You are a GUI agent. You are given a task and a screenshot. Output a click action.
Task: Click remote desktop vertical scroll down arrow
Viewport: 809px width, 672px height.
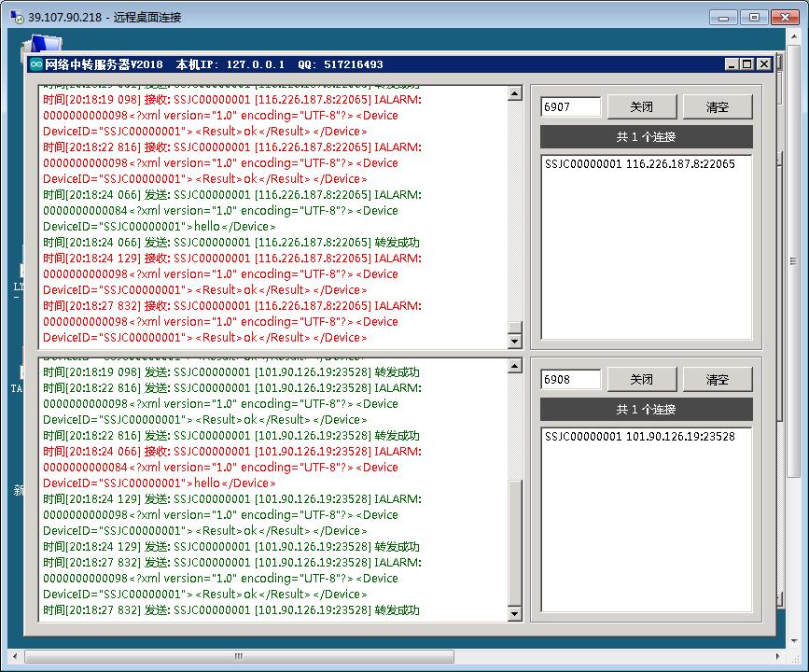pyautogui.click(x=794, y=641)
